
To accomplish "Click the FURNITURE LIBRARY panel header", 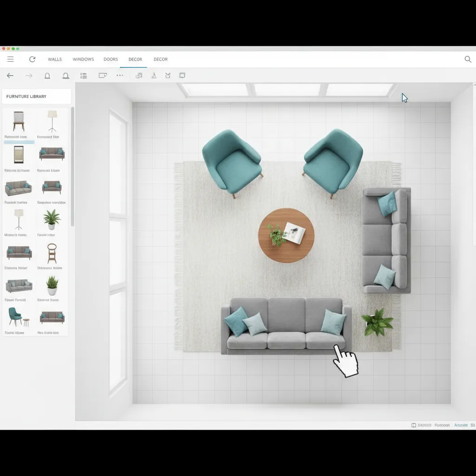I will [36, 96].
